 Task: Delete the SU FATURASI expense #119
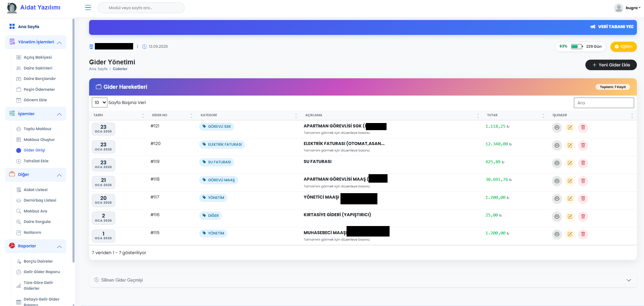(x=583, y=163)
